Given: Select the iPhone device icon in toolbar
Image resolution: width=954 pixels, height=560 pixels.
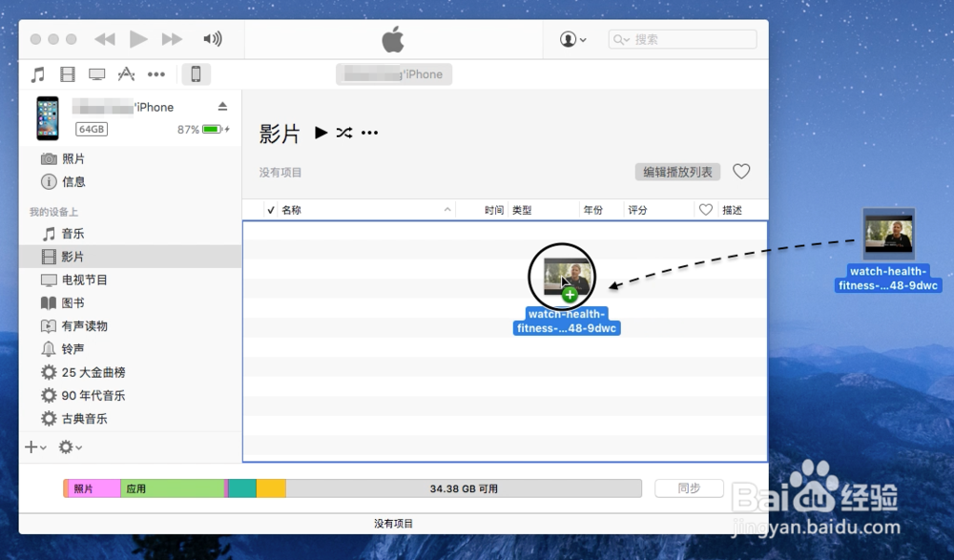Looking at the screenshot, I should [197, 73].
